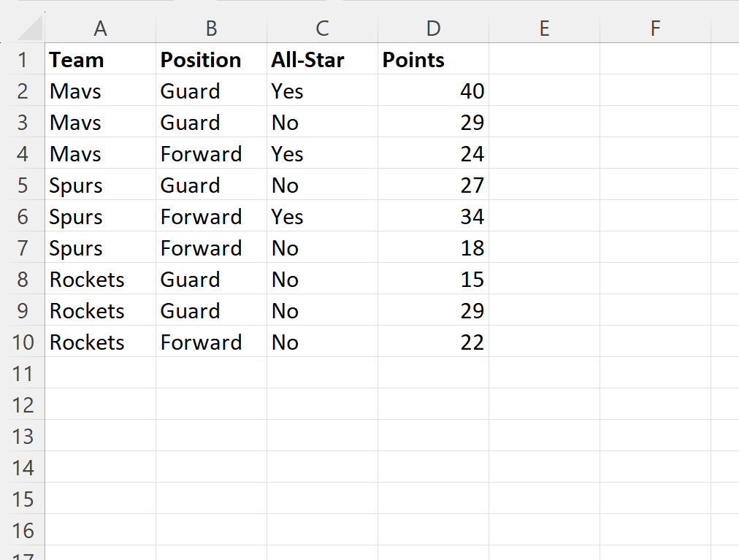Select column B header

[x=210, y=28]
